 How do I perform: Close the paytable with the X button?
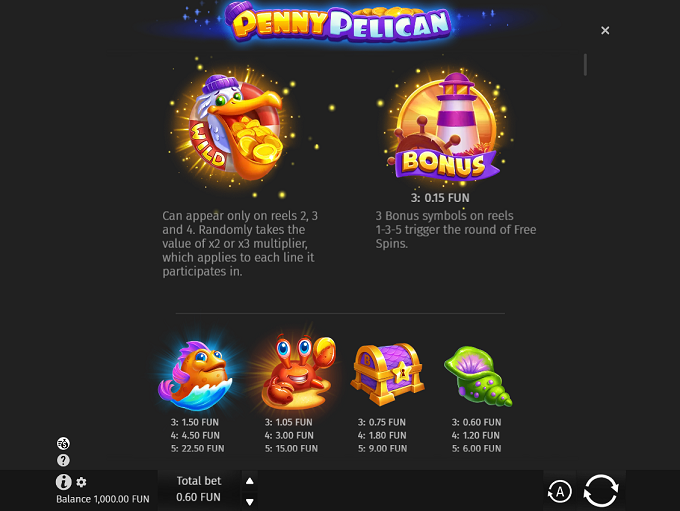tap(605, 30)
